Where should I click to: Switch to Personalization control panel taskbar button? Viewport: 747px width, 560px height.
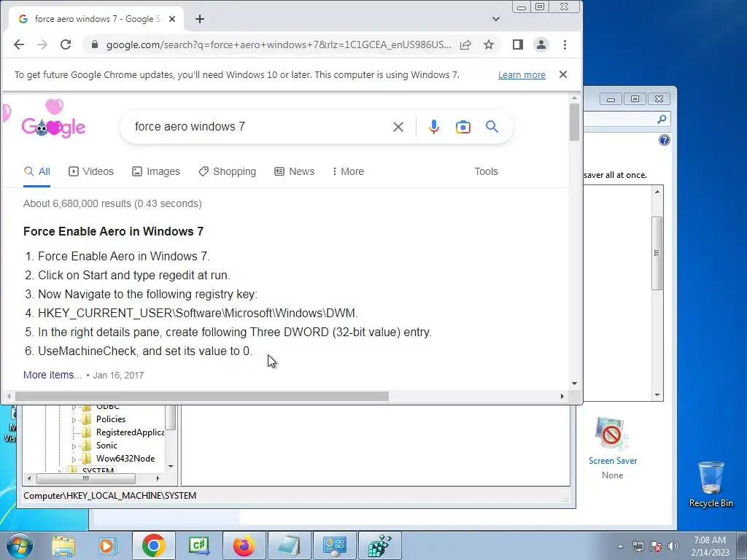(x=334, y=545)
